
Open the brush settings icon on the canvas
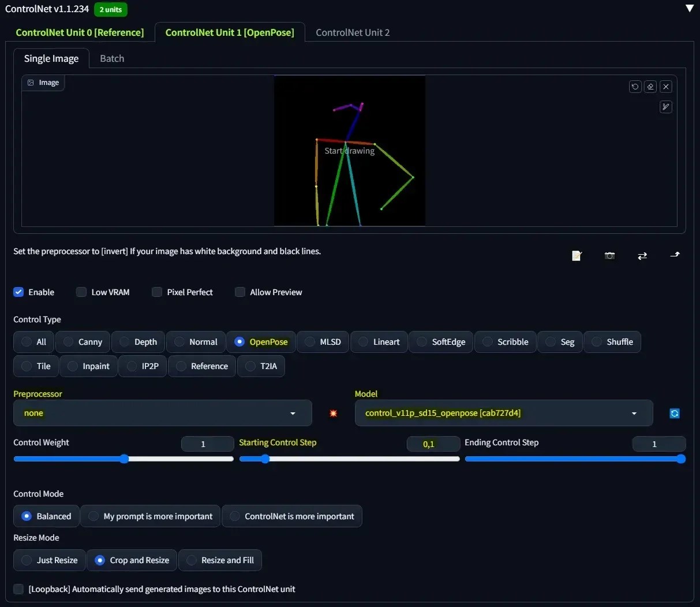tap(666, 107)
